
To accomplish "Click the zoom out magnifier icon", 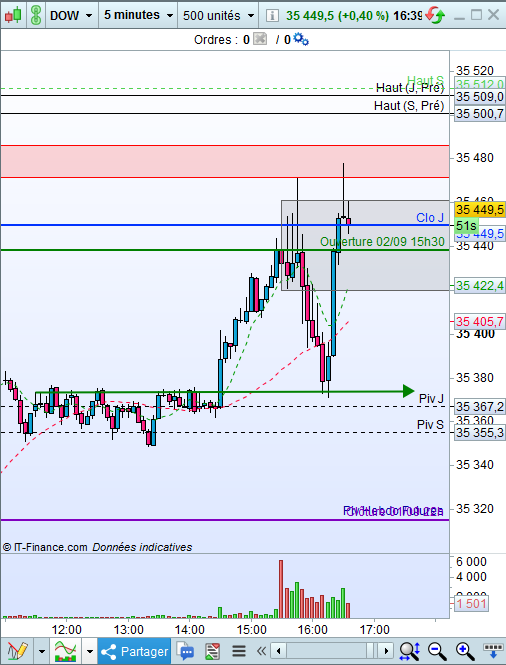I will click(x=437, y=651).
